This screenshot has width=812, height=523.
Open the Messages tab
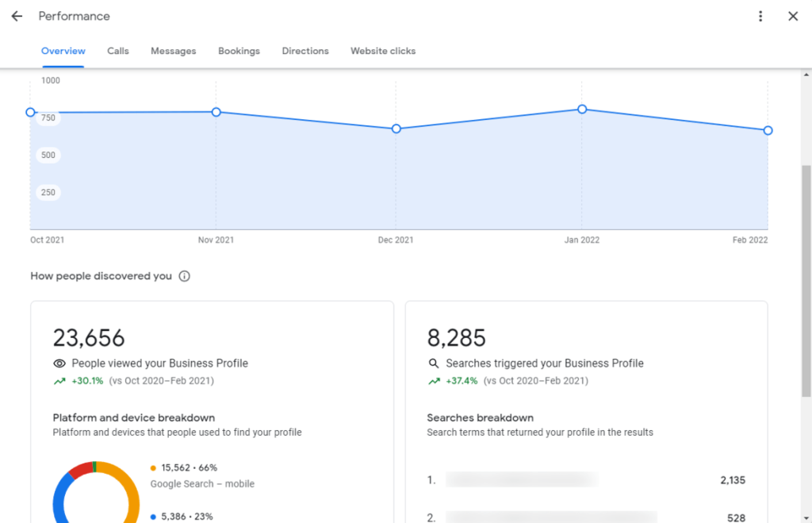174,51
